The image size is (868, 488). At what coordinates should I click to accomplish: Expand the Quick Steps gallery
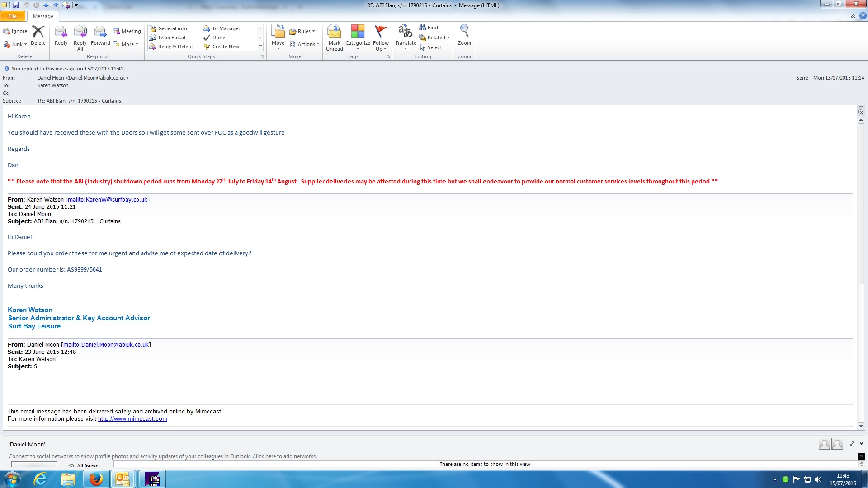pos(260,47)
